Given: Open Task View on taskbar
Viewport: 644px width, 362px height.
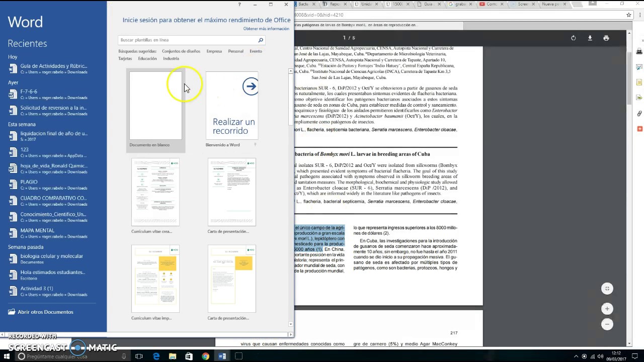Looking at the screenshot, I should pyautogui.click(x=139, y=356).
